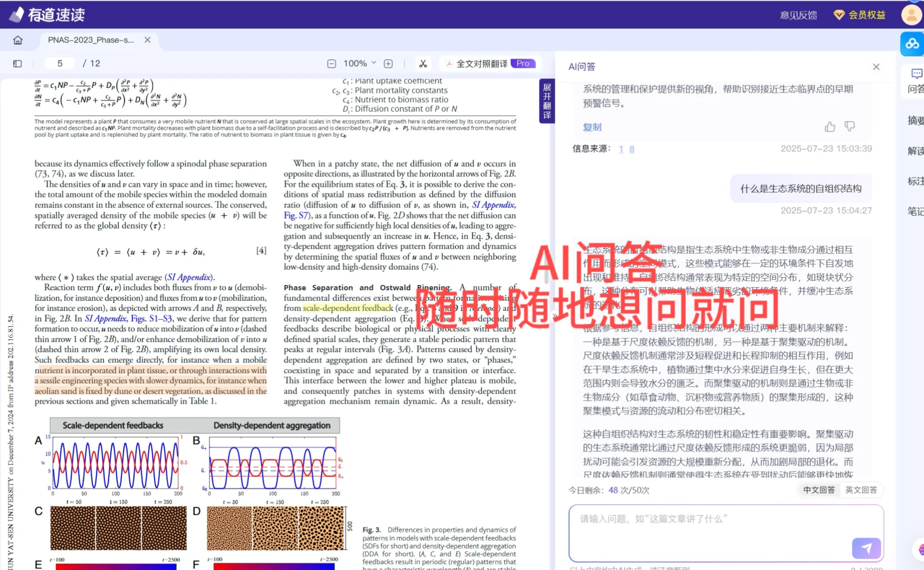
Task: Open 意见反馈 feedback menu
Action: 798,15
